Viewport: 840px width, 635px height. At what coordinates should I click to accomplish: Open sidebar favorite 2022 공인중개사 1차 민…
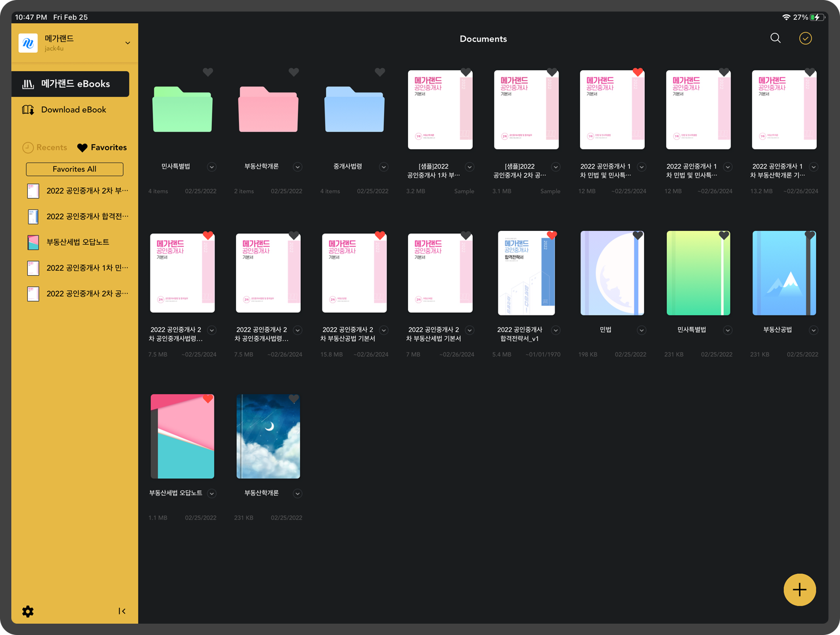point(78,268)
